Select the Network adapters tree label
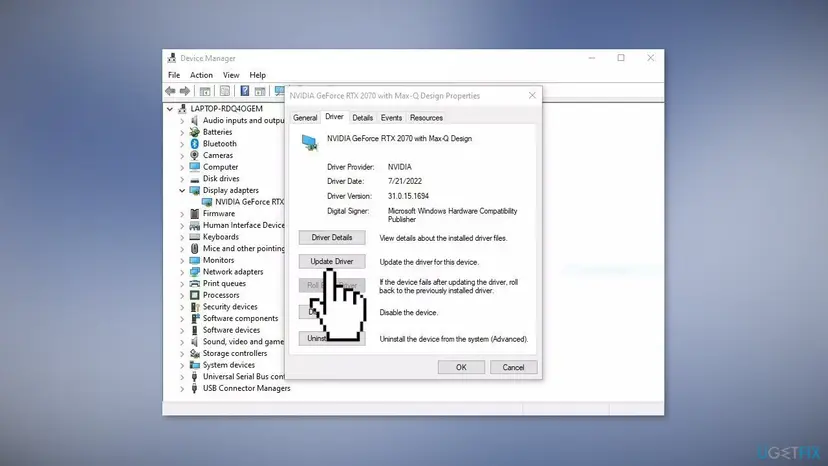The width and height of the screenshot is (828, 466). [x=233, y=272]
